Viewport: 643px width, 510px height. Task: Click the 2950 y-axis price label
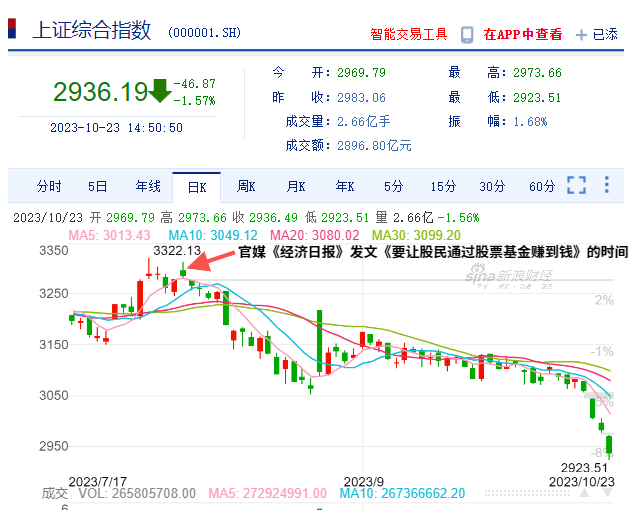pos(53,446)
